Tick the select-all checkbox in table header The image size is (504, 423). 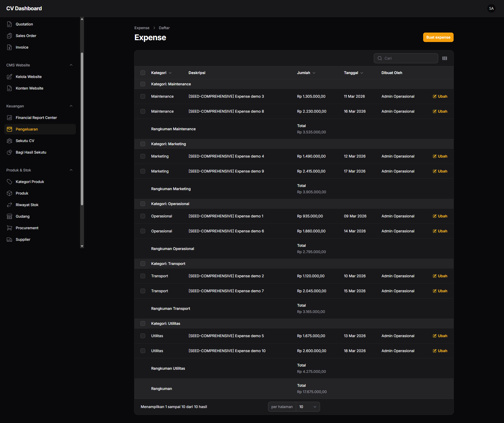(143, 73)
